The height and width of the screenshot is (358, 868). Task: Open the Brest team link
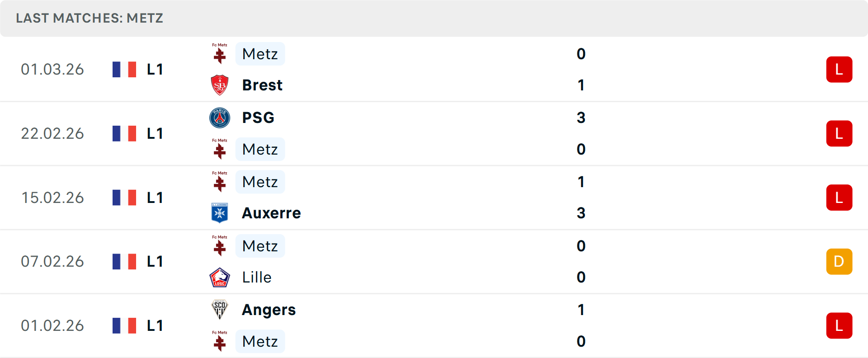pos(262,85)
